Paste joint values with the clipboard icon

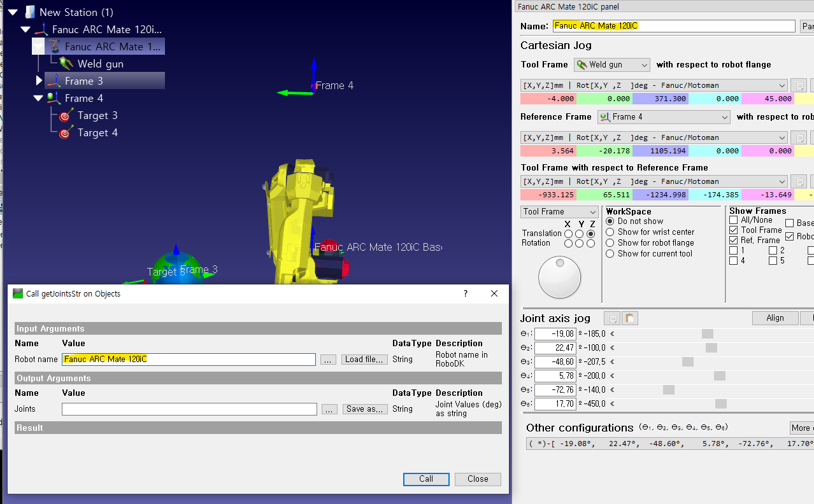point(630,318)
